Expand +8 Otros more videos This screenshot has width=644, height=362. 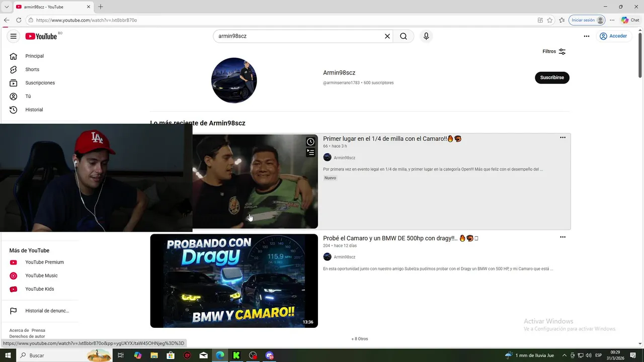pos(360,339)
